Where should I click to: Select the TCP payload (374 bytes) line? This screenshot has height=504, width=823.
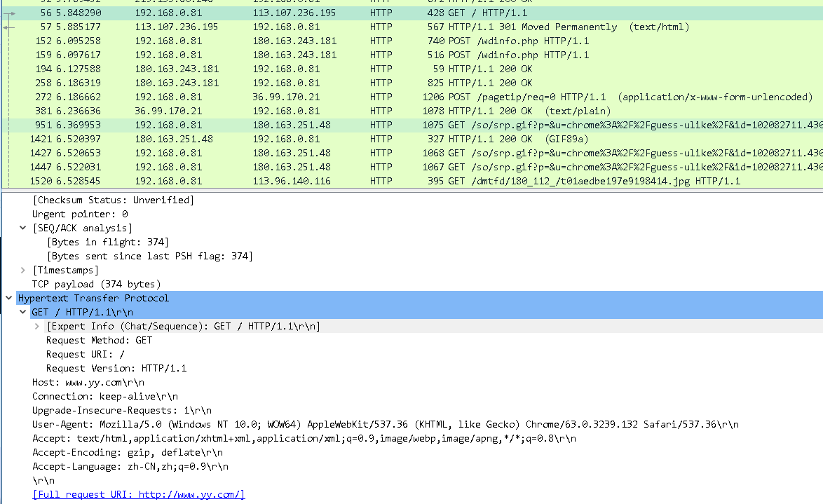[96, 284]
